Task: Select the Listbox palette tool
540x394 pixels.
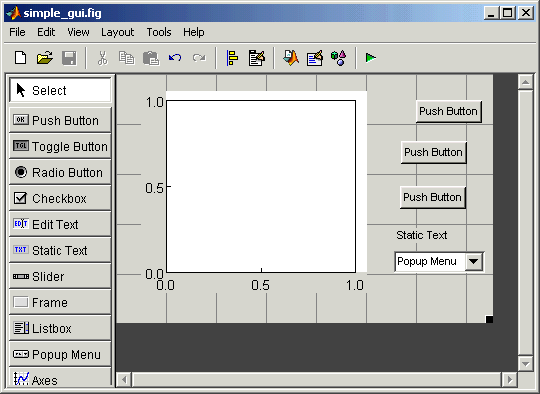Action: 60,328
